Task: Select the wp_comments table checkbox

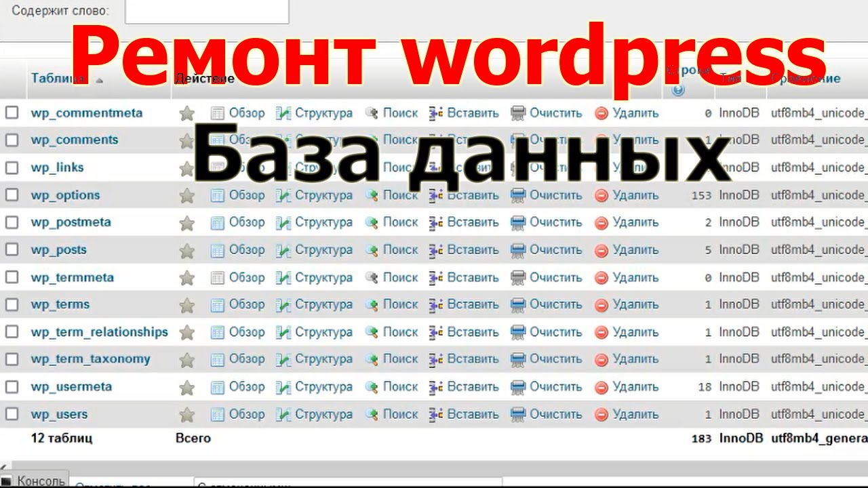Action: pos(12,140)
